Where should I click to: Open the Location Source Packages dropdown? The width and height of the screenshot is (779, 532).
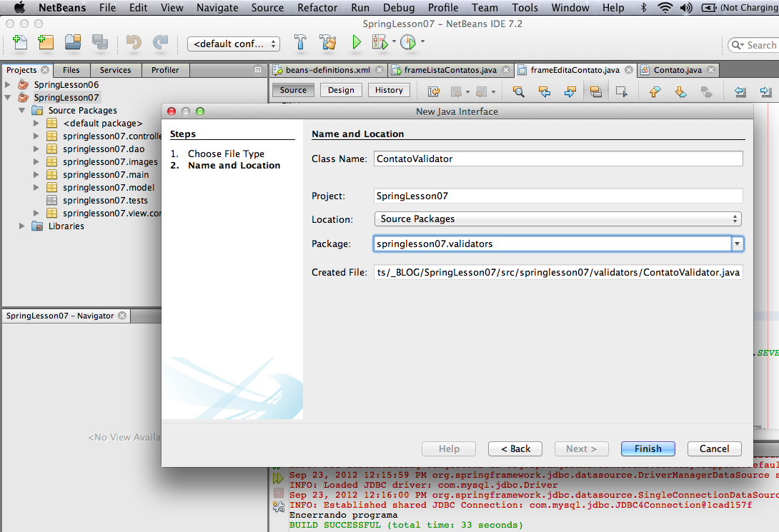coord(558,219)
